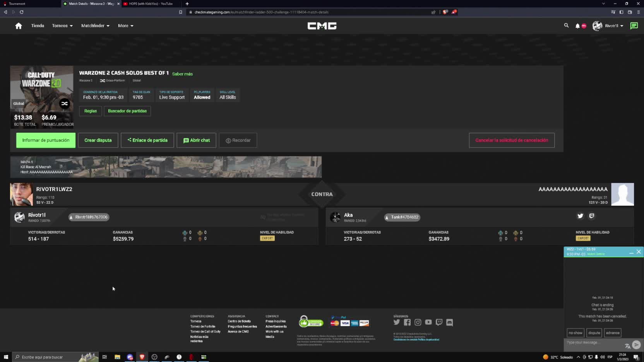Image resolution: width=644 pixels, height=362 pixels.
Task: Open the site search magnifier icon
Action: pos(566,26)
